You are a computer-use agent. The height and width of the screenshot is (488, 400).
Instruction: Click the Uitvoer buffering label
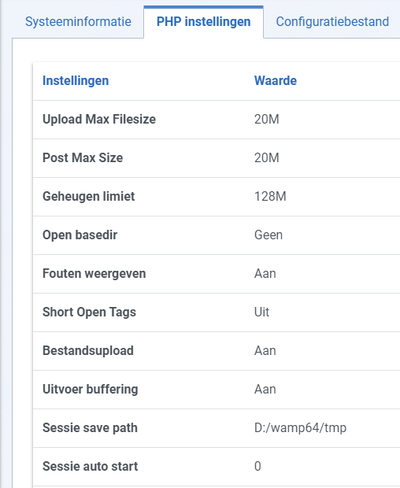[x=90, y=389]
